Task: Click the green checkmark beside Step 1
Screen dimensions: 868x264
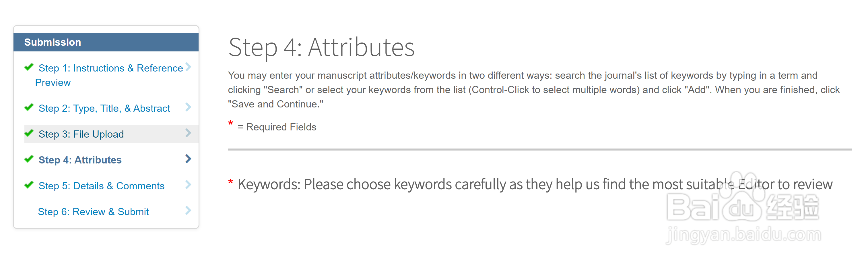Action: (29, 67)
